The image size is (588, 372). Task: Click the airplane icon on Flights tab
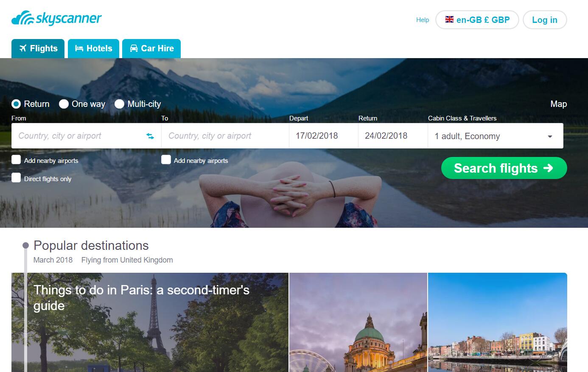click(x=23, y=48)
